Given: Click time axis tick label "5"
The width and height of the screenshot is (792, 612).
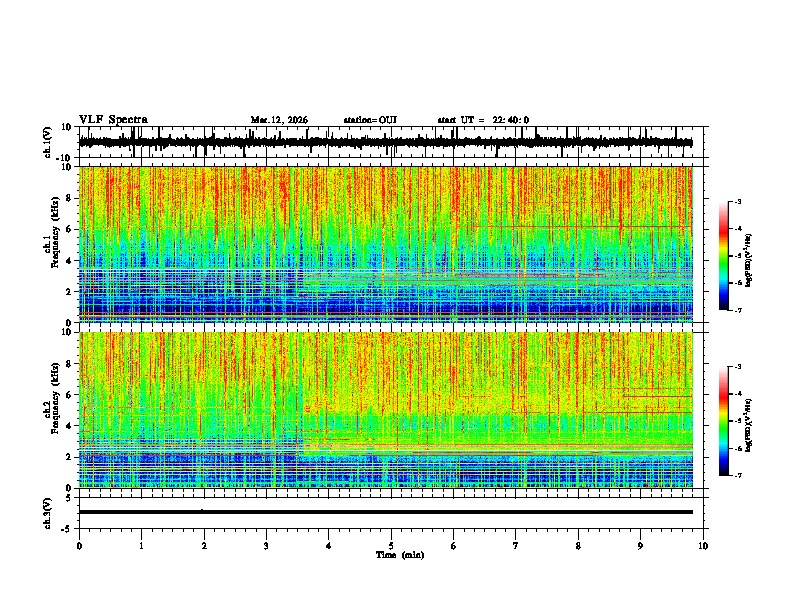Looking at the screenshot, I should [391, 546].
